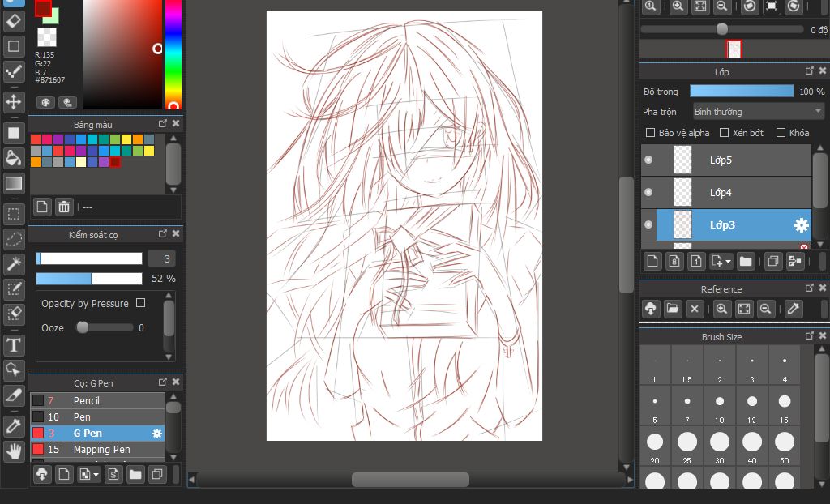Click the canvas rotation slider handle
Viewport: 830px width, 504px height.
point(721,30)
